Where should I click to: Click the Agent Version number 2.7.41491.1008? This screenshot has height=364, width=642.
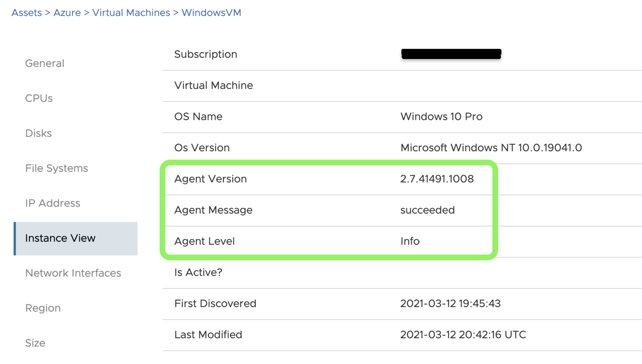pyautogui.click(x=437, y=179)
